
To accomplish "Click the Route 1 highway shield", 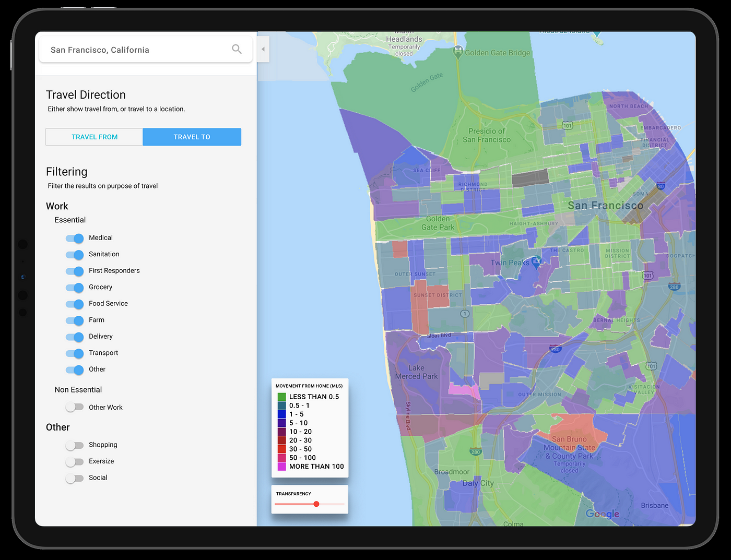I will pos(465,314).
